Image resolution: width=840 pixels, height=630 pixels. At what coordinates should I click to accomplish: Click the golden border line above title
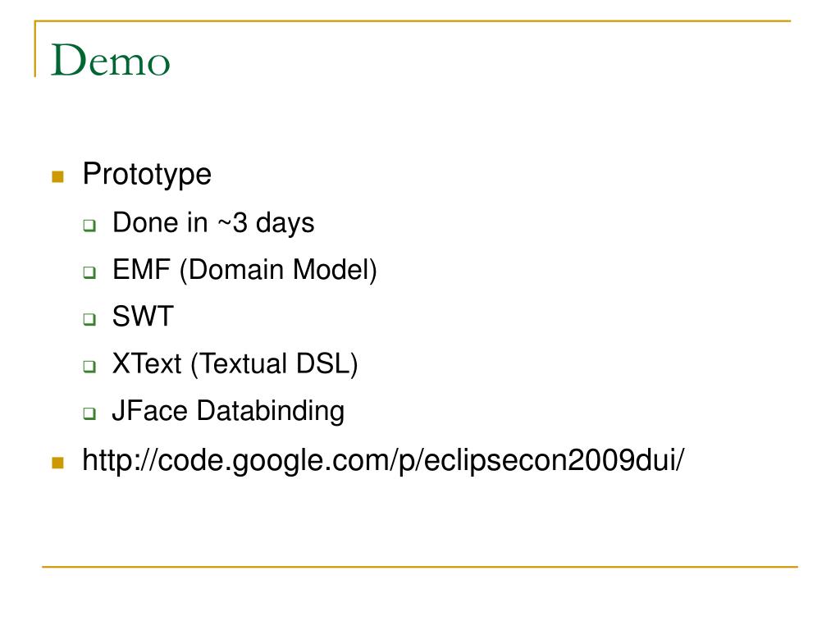(x=413, y=21)
